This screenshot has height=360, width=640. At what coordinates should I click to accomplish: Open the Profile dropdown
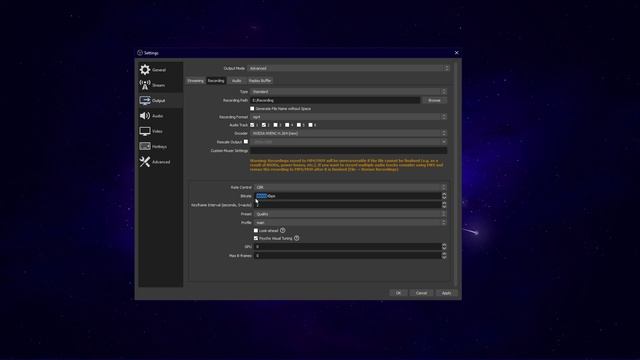pos(351,222)
